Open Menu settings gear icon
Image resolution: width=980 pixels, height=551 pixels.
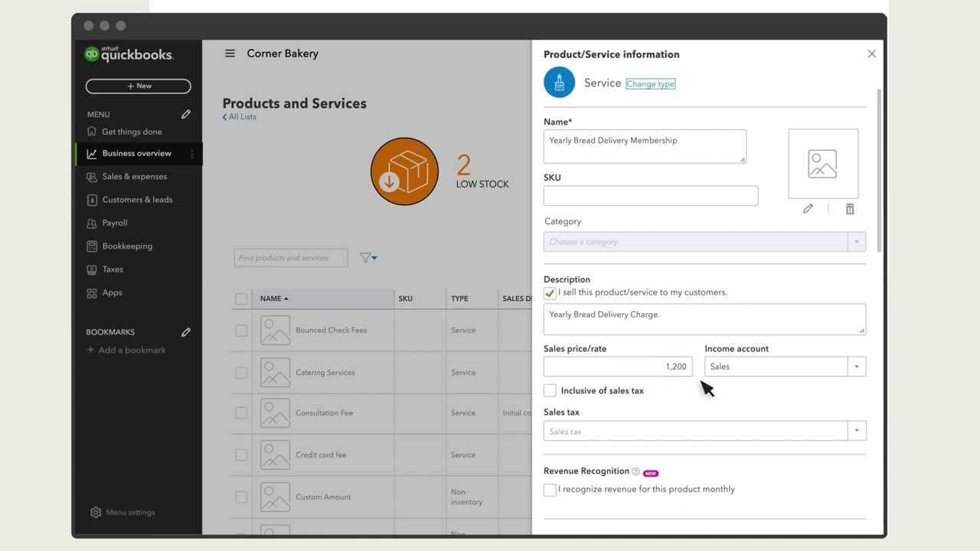click(x=96, y=512)
